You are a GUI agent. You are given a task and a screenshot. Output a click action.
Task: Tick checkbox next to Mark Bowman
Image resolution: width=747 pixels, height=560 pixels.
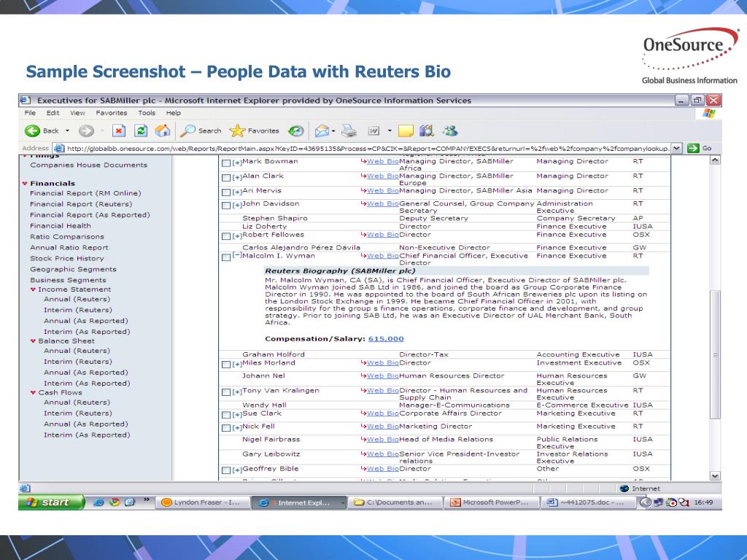coord(226,163)
